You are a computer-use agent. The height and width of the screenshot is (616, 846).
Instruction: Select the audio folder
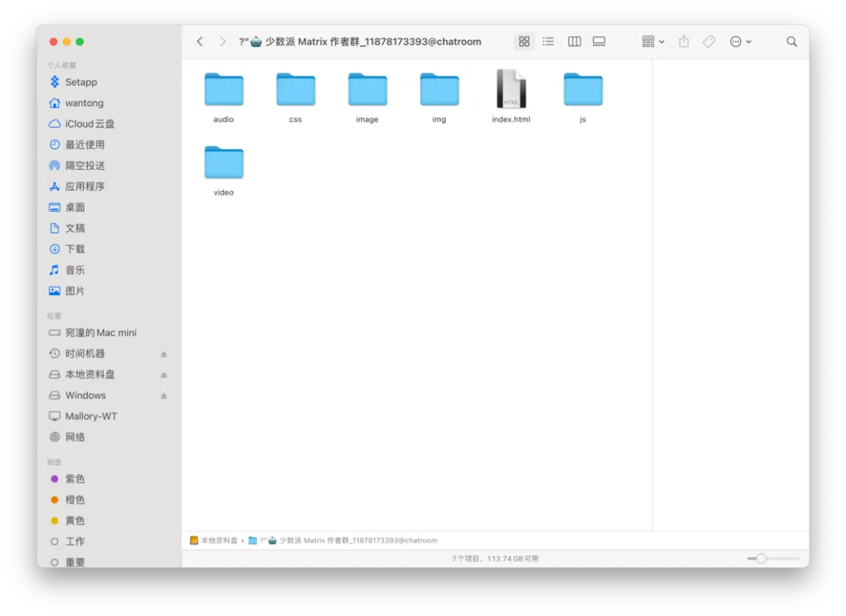[223, 97]
